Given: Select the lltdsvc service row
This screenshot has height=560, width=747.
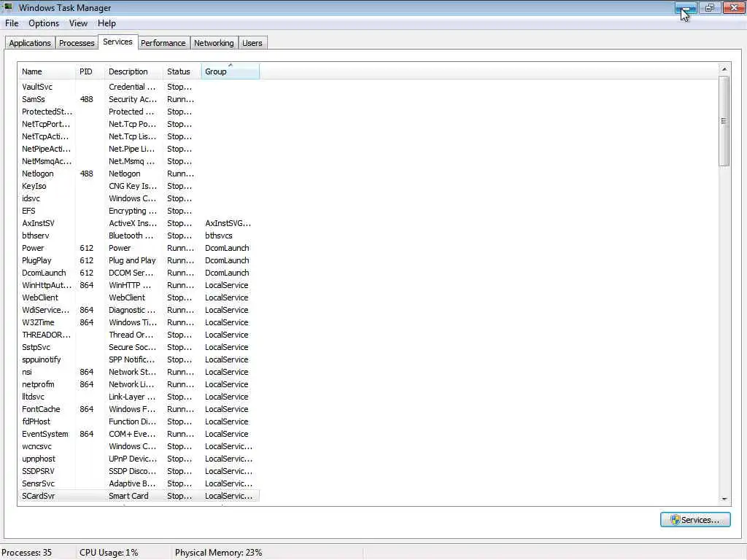Looking at the screenshot, I should click(x=139, y=396).
